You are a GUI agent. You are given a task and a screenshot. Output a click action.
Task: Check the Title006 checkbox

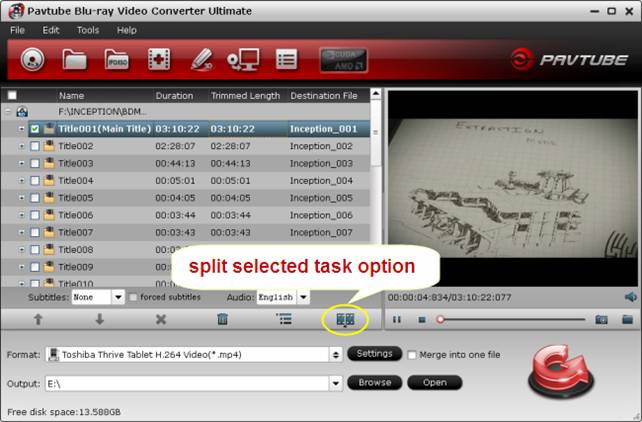coord(35,215)
